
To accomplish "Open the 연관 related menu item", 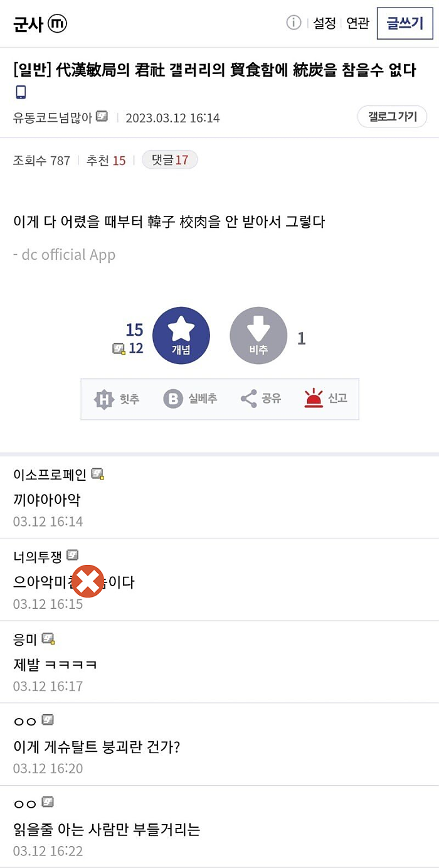I will coord(357,23).
